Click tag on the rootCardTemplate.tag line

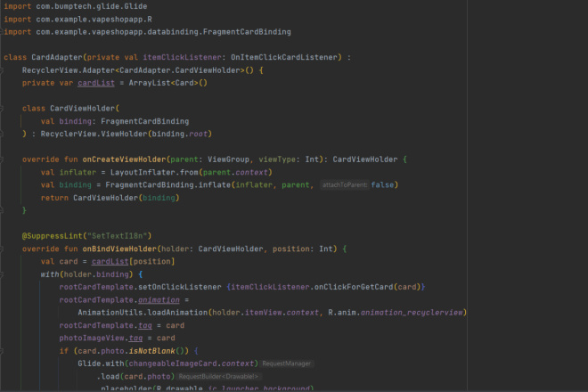[144, 325]
